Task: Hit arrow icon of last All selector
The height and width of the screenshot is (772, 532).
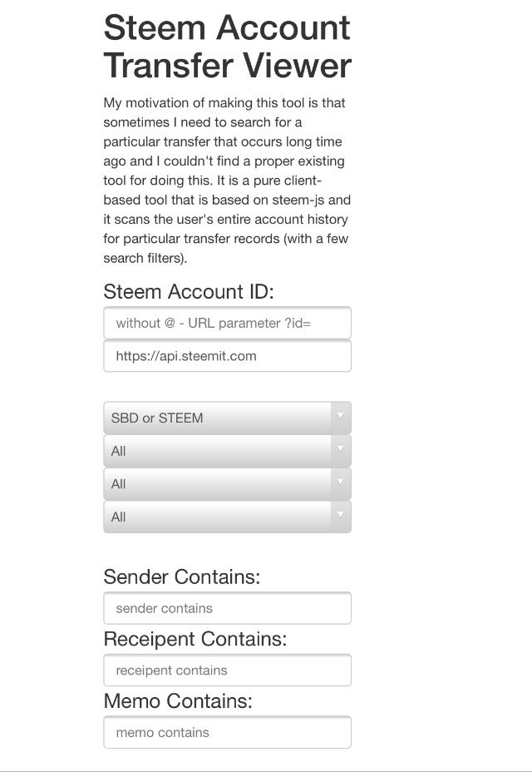Action: pos(340,515)
